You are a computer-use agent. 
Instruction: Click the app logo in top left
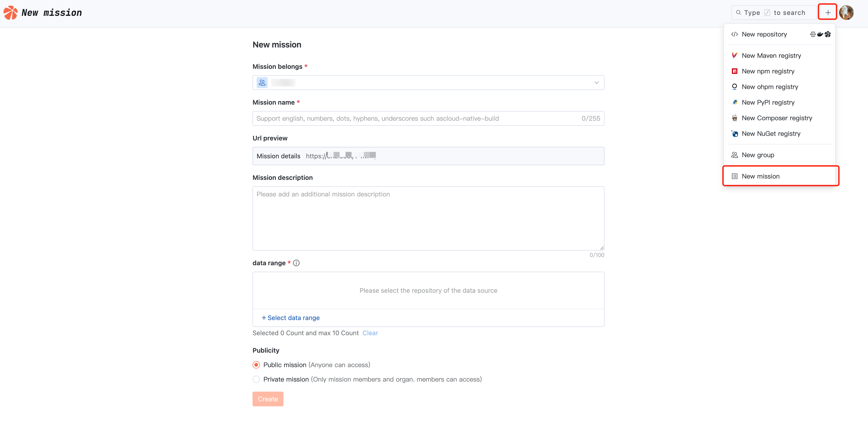pos(10,12)
